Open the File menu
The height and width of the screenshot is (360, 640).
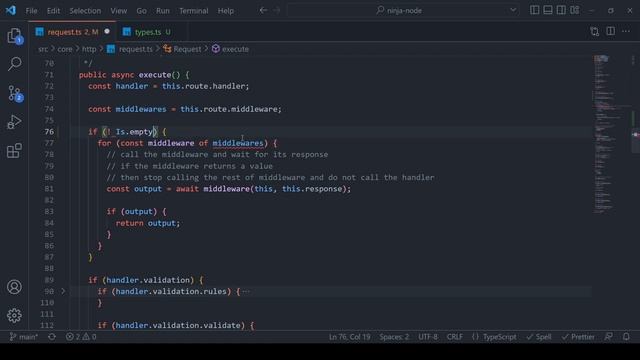tap(31, 11)
